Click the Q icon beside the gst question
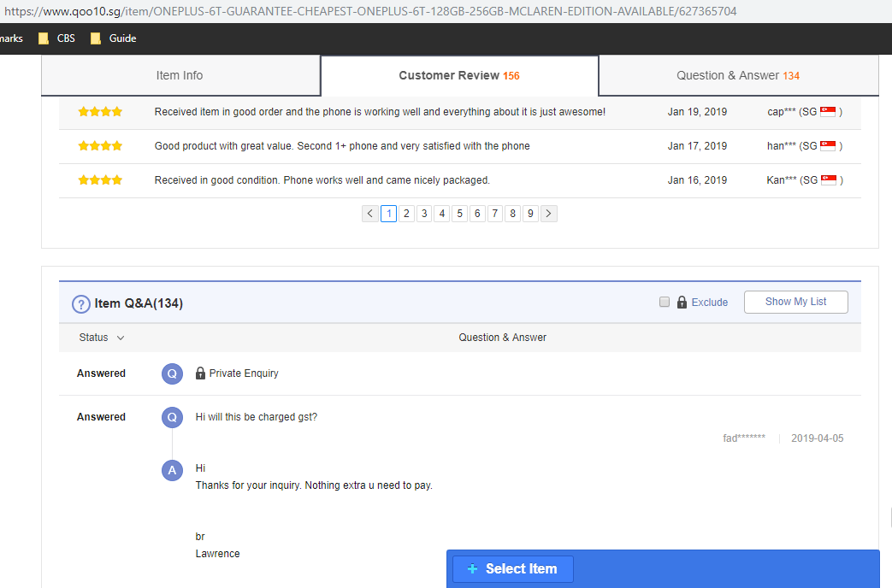 172,417
